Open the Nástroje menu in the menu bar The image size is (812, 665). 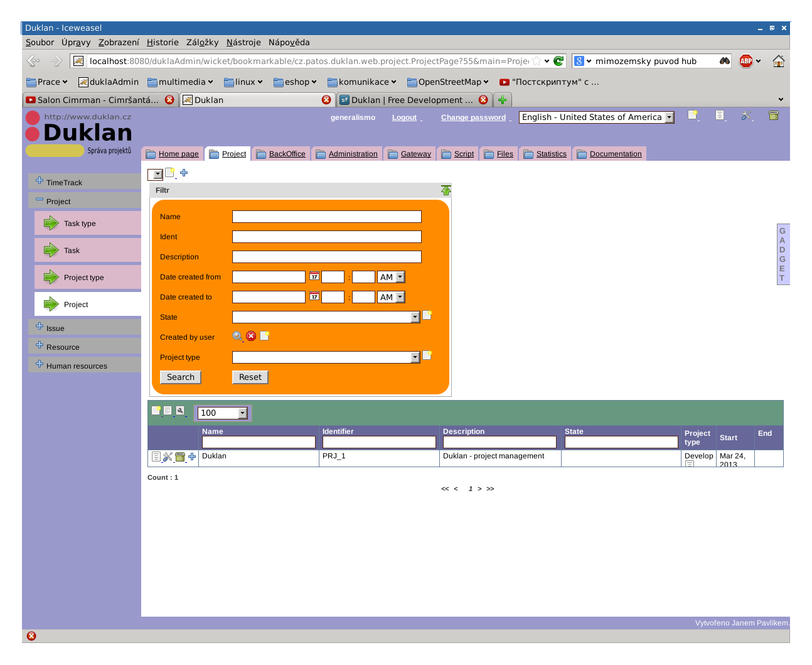[x=243, y=42]
